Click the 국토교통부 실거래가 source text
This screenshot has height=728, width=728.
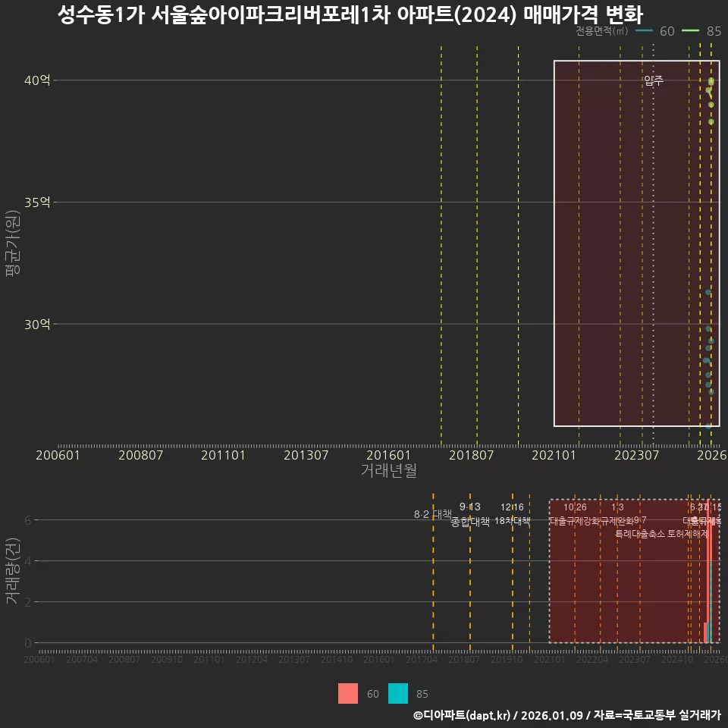(672, 716)
